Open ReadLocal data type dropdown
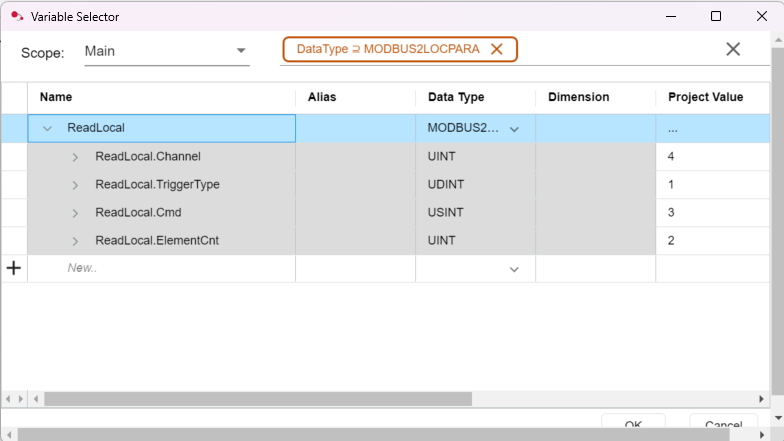 click(x=515, y=129)
